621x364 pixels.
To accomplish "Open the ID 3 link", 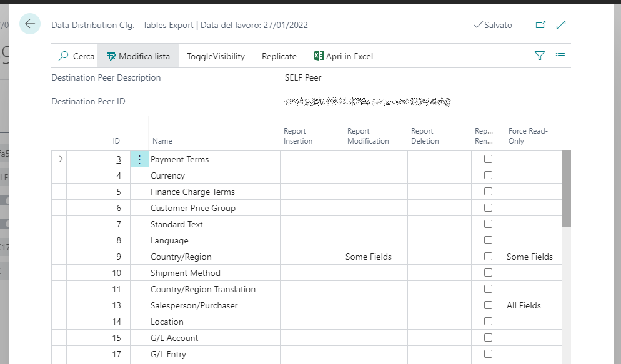I will coord(118,159).
